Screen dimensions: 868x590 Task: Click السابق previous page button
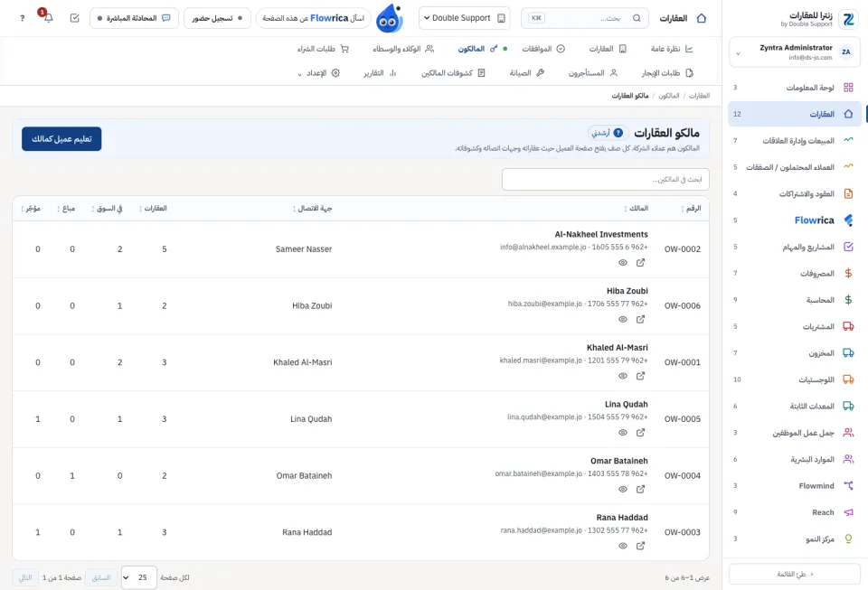(x=101, y=577)
